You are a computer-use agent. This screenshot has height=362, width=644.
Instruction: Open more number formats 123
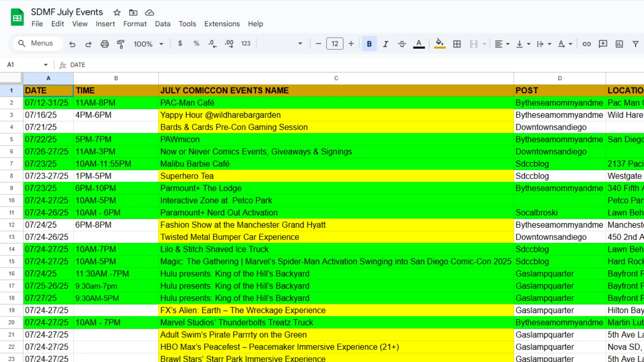click(246, 44)
